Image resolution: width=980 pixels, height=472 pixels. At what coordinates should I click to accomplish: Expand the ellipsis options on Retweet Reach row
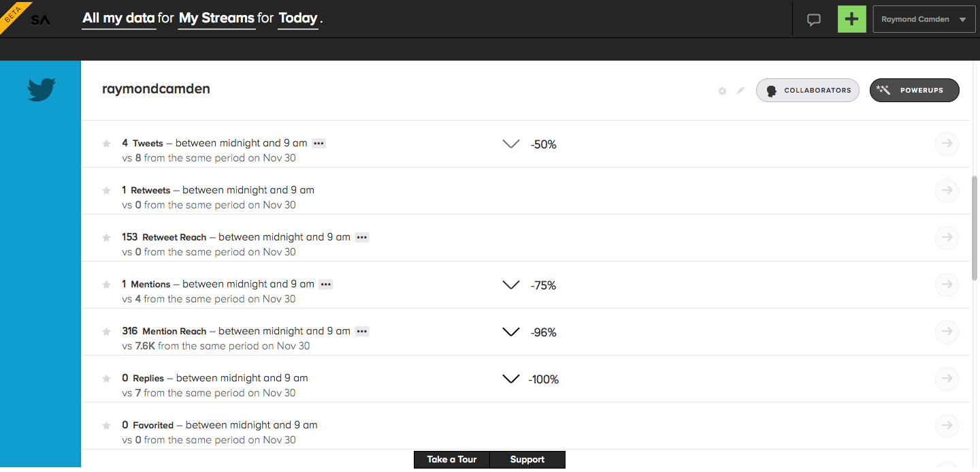362,237
